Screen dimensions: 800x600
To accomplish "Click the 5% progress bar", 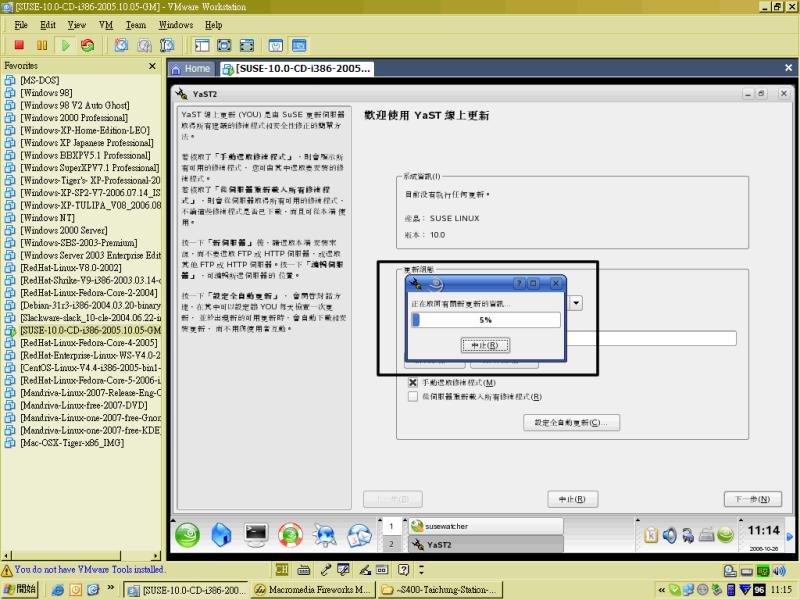I will click(486, 320).
